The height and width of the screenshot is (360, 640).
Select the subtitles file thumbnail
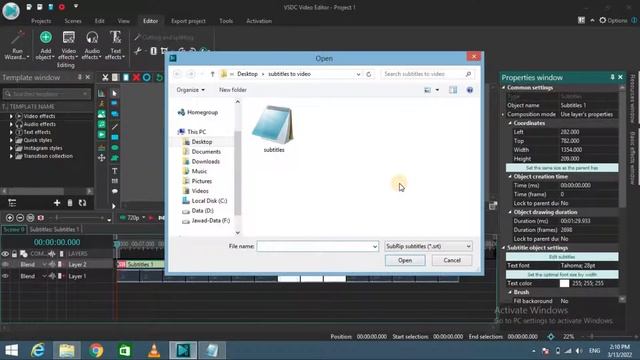pyautogui.click(x=273, y=129)
